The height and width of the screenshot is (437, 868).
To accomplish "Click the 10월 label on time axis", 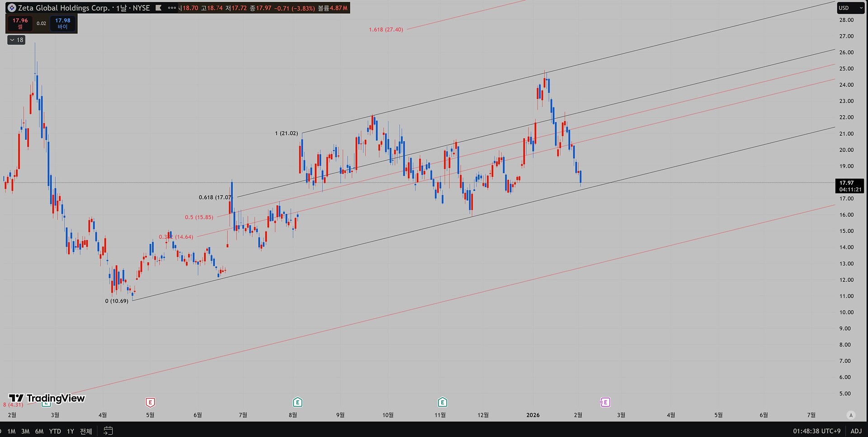I will (x=388, y=415).
